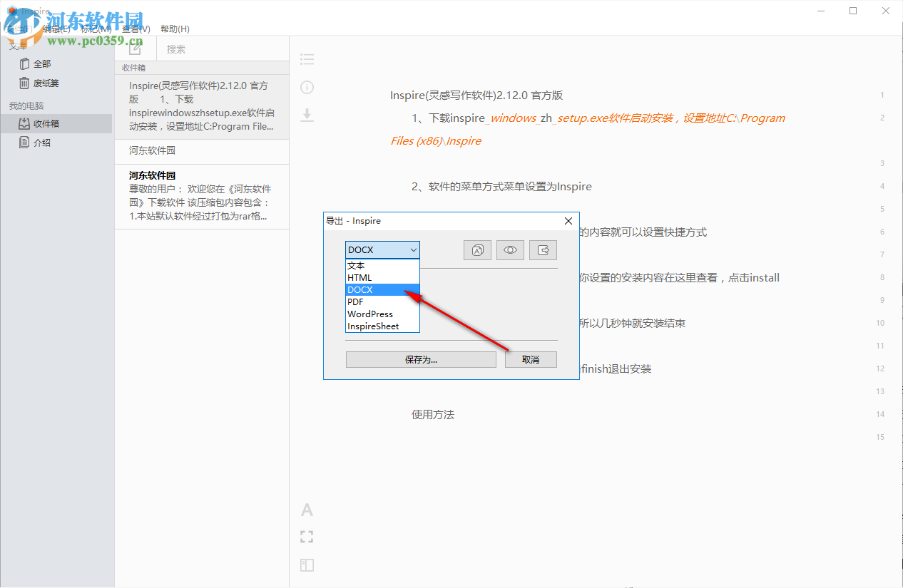
Task: Choose PDF from format list
Action: [382, 301]
